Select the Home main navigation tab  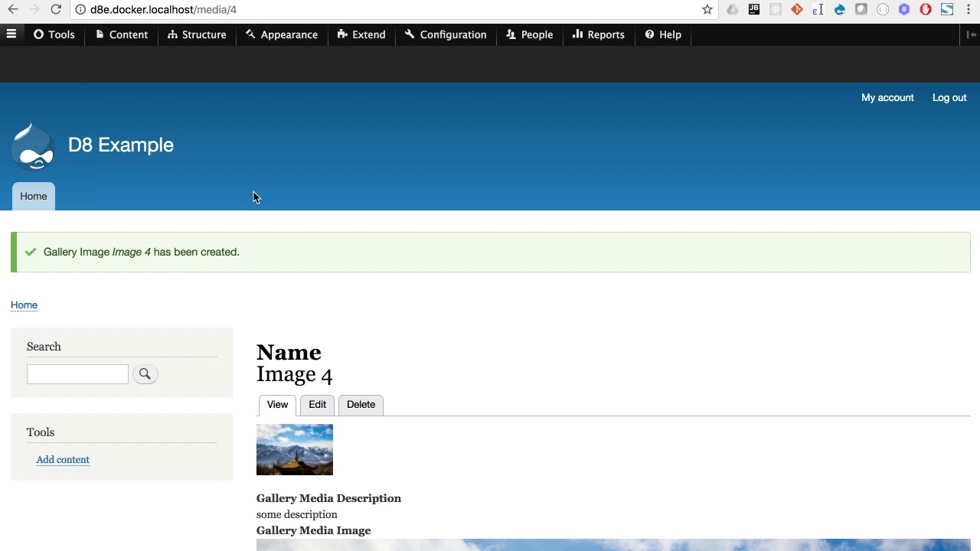[x=34, y=196]
